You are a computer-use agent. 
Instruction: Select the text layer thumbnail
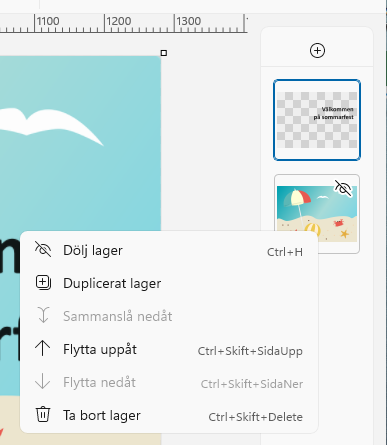317,120
